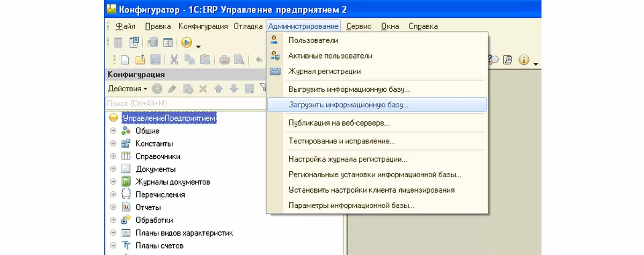This screenshot has height=255, width=644.
Task: Select Загрузить информационную базу menu item
Action: click(x=348, y=105)
